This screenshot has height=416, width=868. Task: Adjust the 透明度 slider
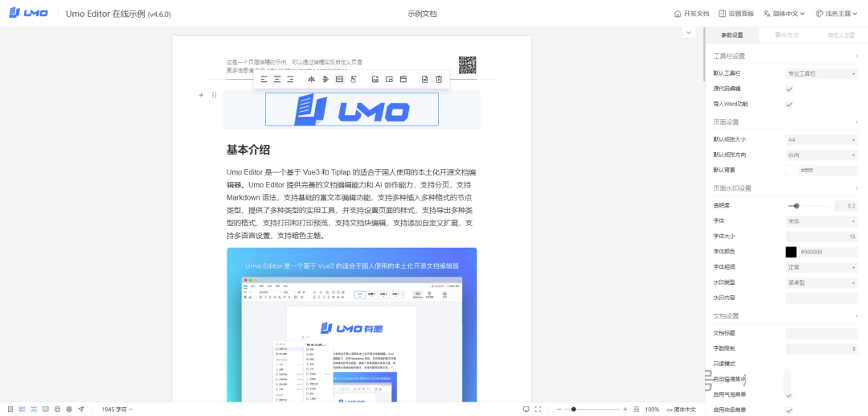click(809, 206)
